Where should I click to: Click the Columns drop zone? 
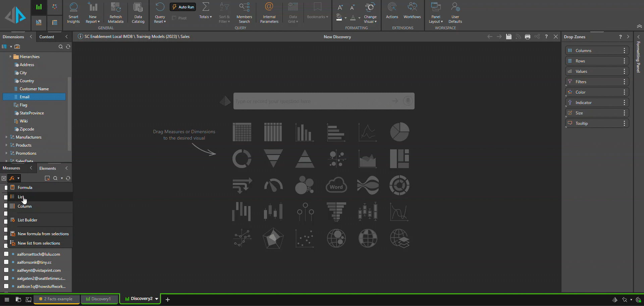(597, 51)
